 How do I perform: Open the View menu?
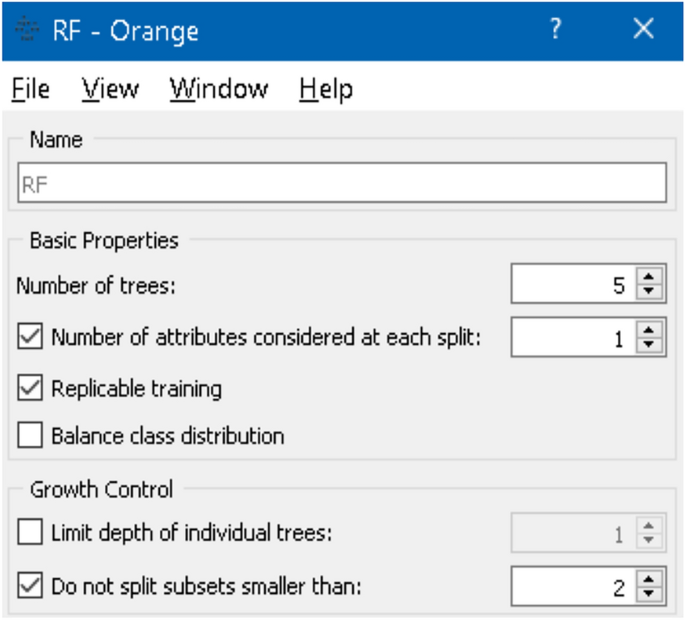click(110, 89)
